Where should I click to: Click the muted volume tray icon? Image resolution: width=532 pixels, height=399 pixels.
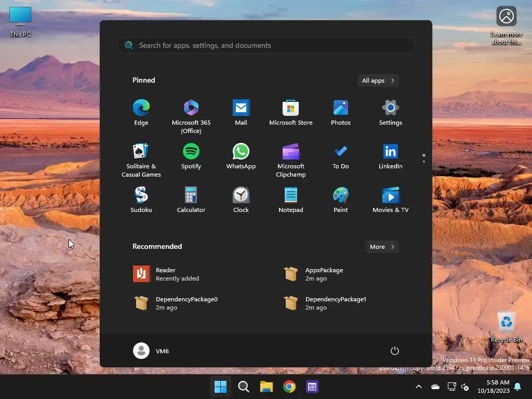pyautogui.click(x=465, y=387)
